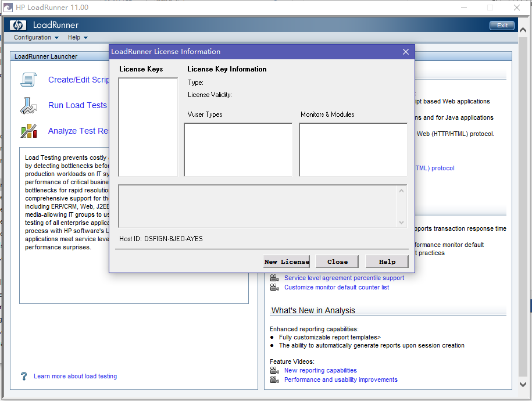Open Customize monitor default counter list video
This screenshot has width=532, height=401.
coord(337,287)
